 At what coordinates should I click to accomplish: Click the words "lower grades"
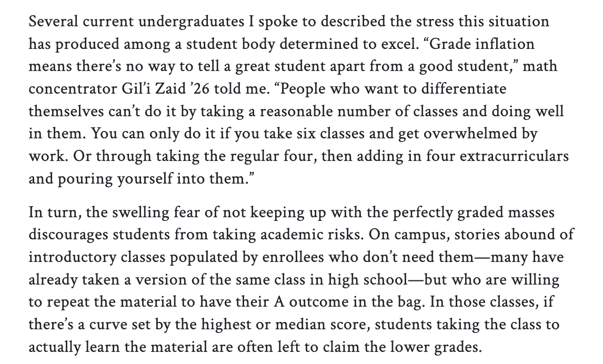pyautogui.click(x=434, y=347)
